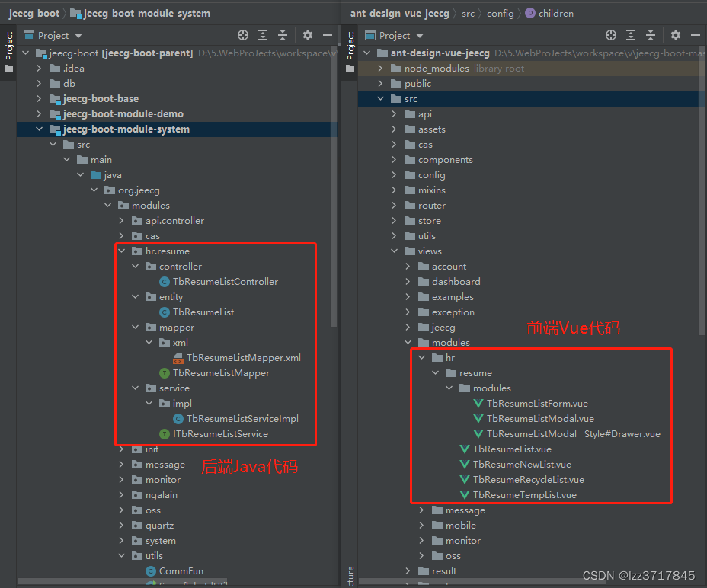Image resolution: width=707 pixels, height=588 pixels.
Task: Collapse the views folder
Action: (394, 251)
